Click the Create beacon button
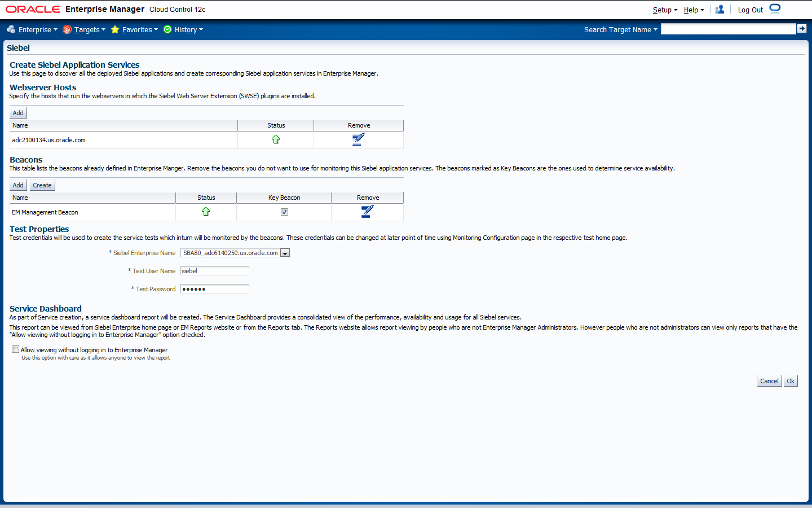The height and width of the screenshot is (508, 812). click(x=42, y=185)
